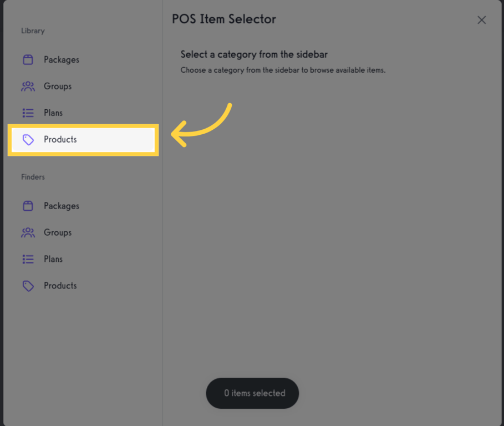Screen dimensions: 504x426
Task: Click the Plans list icon under Library
Action: pos(28,113)
